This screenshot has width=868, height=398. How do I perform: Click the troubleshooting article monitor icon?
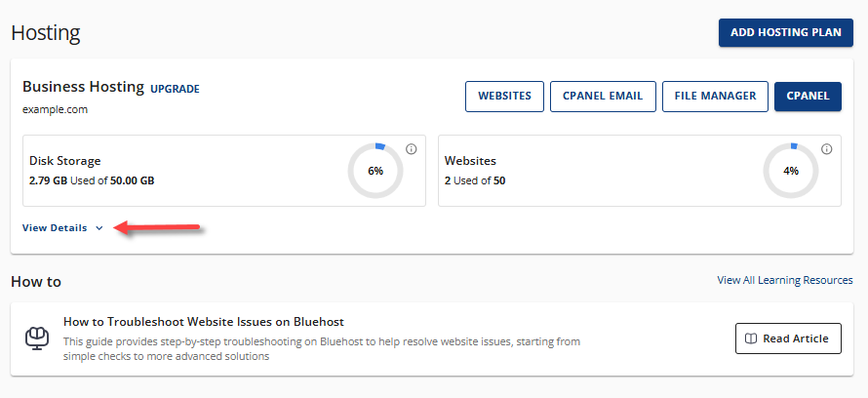coord(36,338)
